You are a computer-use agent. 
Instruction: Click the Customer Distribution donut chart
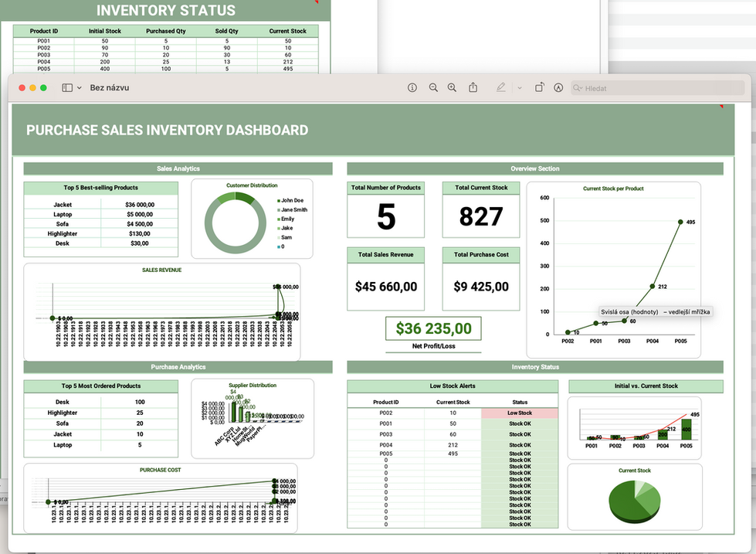coord(236,223)
